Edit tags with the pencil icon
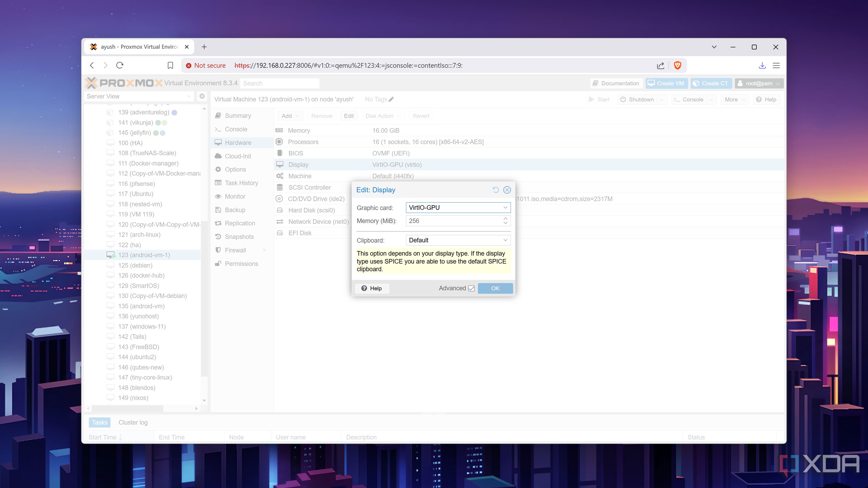Screen dimensions: 868x488 coord(391,99)
